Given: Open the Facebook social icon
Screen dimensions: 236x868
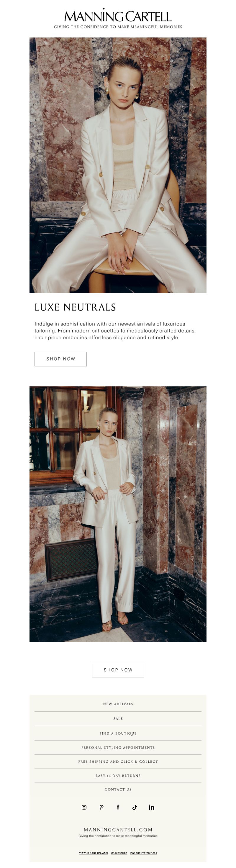Looking at the screenshot, I should tap(118, 807).
